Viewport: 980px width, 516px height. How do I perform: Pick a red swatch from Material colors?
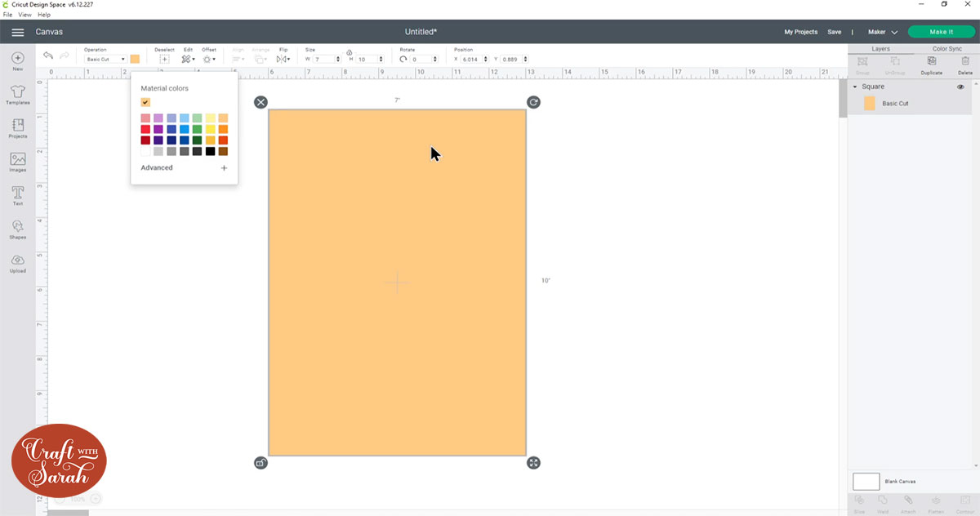click(x=145, y=129)
